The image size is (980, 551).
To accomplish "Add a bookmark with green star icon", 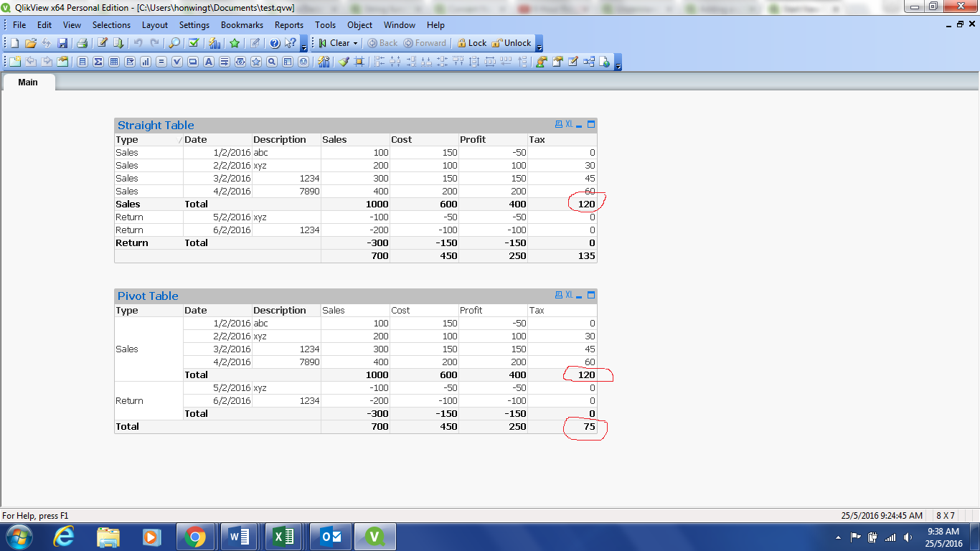I will pyautogui.click(x=235, y=43).
